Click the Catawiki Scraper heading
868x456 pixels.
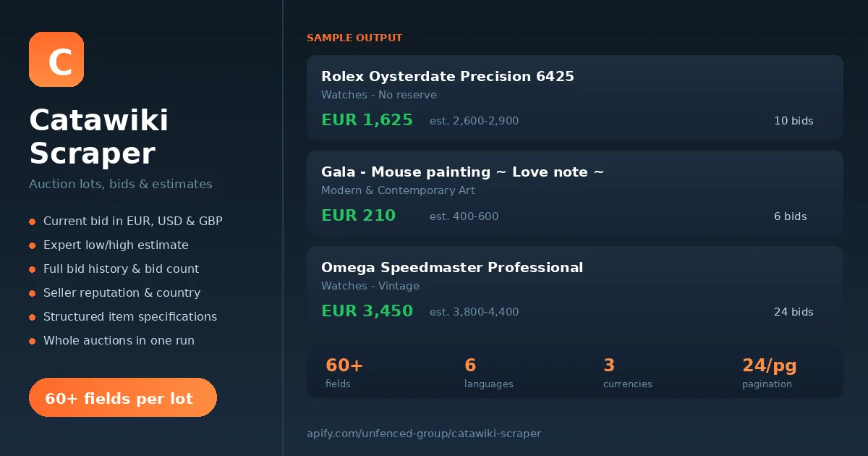click(99, 137)
